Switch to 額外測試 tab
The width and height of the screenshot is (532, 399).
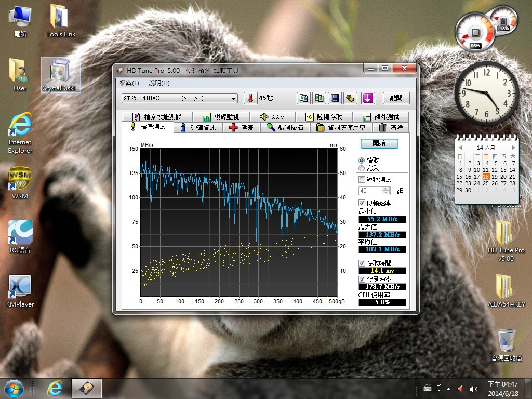[x=381, y=117]
